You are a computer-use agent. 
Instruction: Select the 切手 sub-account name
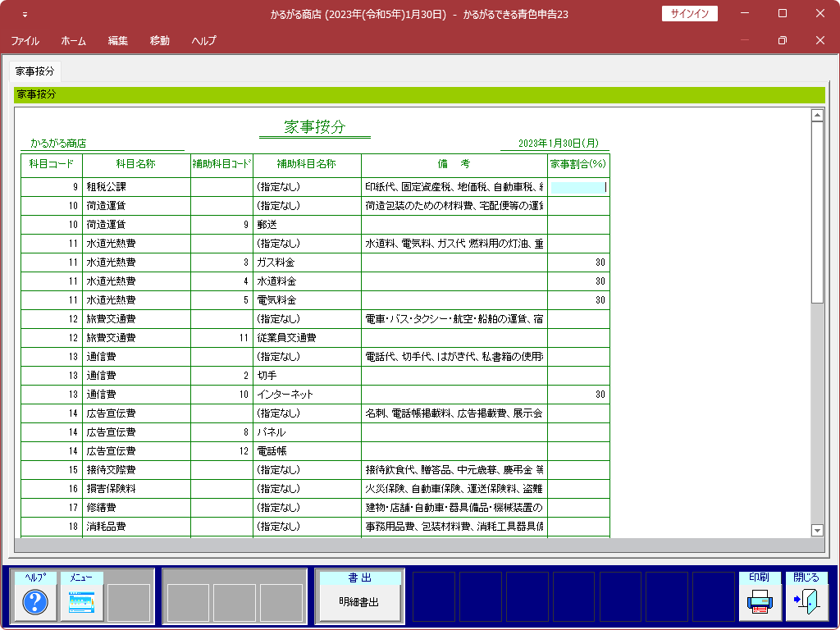pyautogui.click(x=267, y=376)
